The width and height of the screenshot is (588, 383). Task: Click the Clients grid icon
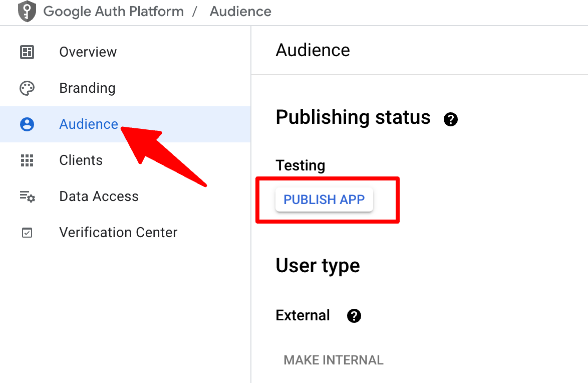tap(27, 160)
